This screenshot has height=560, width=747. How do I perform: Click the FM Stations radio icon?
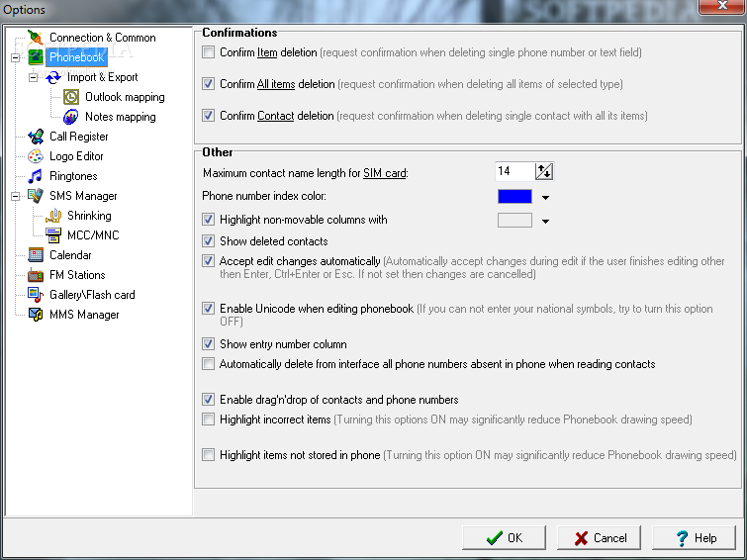click(x=36, y=275)
